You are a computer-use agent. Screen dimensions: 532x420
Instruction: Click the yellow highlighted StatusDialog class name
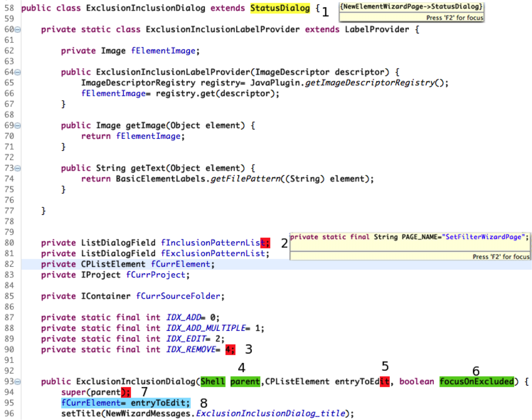pos(280,8)
